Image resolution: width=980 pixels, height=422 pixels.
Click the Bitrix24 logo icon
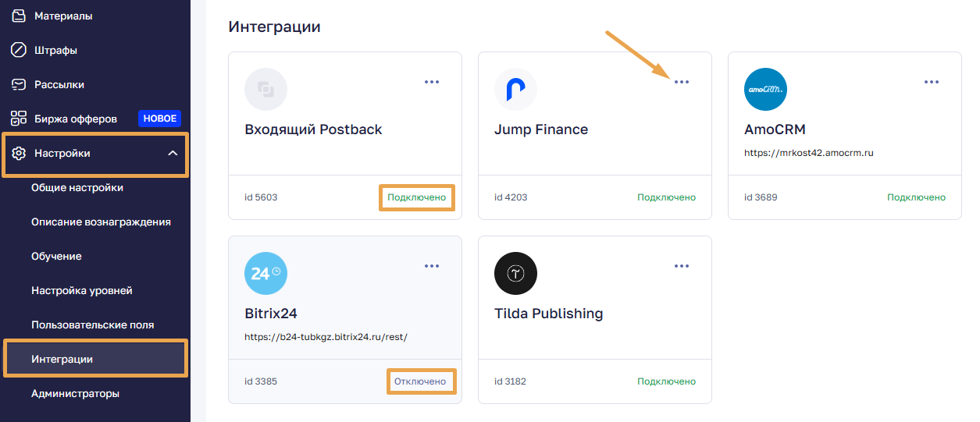(265, 274)
